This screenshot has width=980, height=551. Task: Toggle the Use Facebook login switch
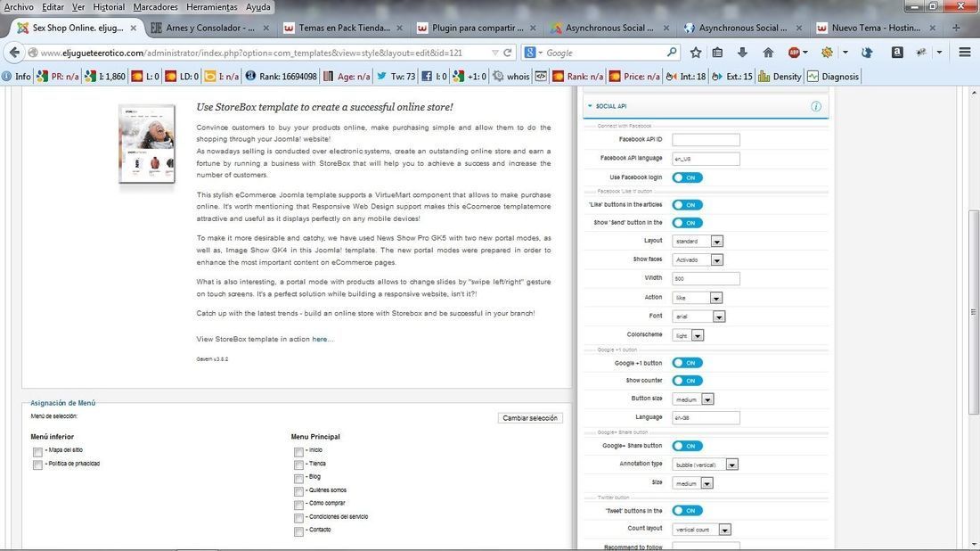click(687, 177)
